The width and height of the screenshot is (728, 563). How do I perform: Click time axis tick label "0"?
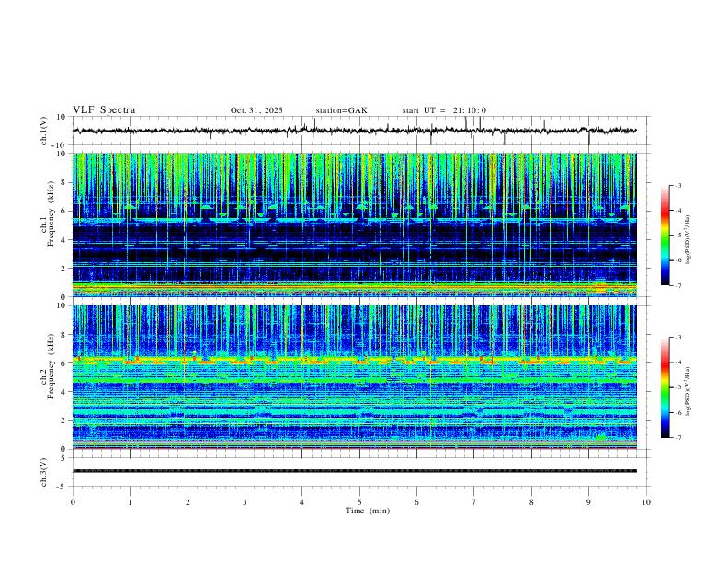point(73,502)
